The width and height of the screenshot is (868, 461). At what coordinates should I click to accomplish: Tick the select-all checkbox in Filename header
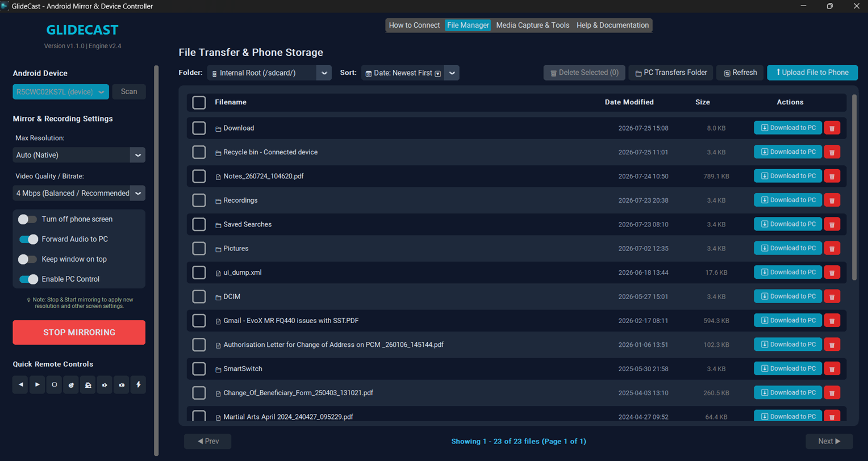(199, 102)
